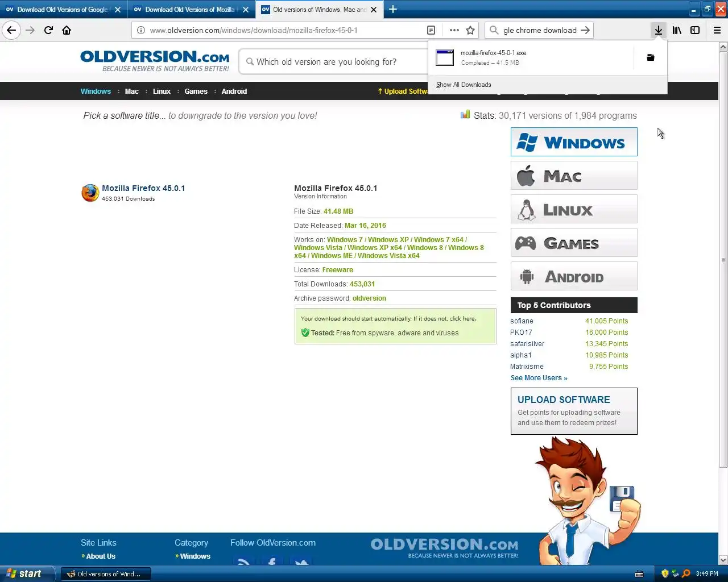Toggle reader view icon in address bar
Viewport: 728px width, 582px height.
pos(431,30)
